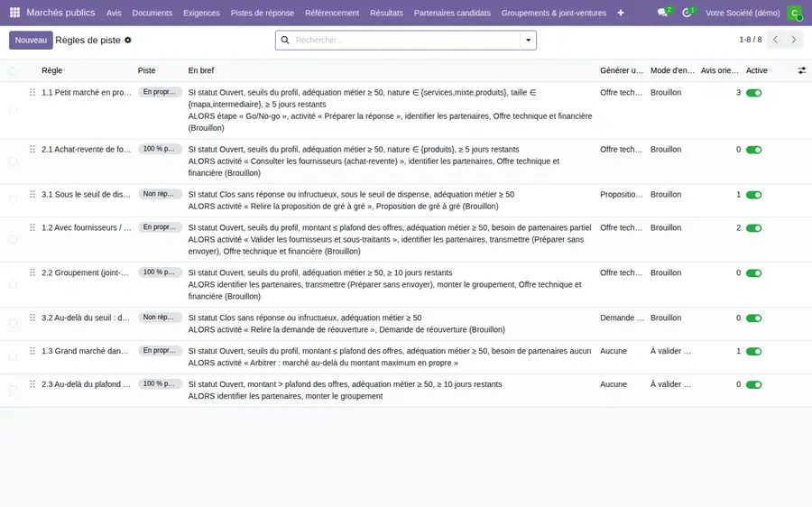Click the Demande … cell of rule 3.2
This screenshot has height=507, width=812.
622,318
